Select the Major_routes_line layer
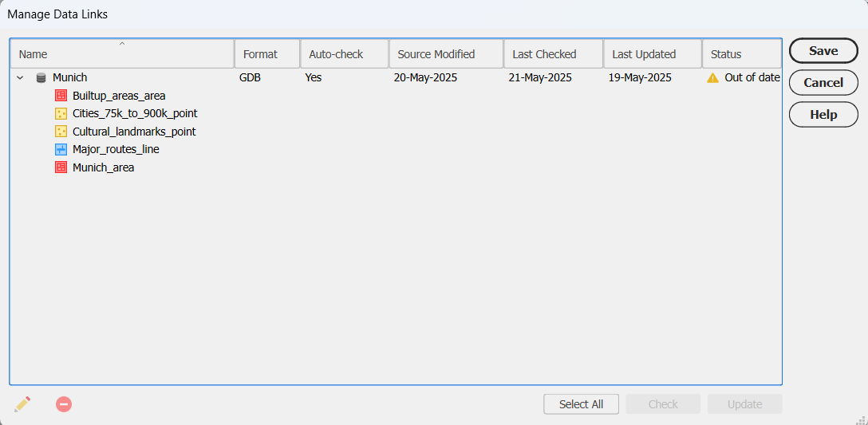The width and height of the screenshot is (868, 425). pyautogui.click(x=116, y=149)
